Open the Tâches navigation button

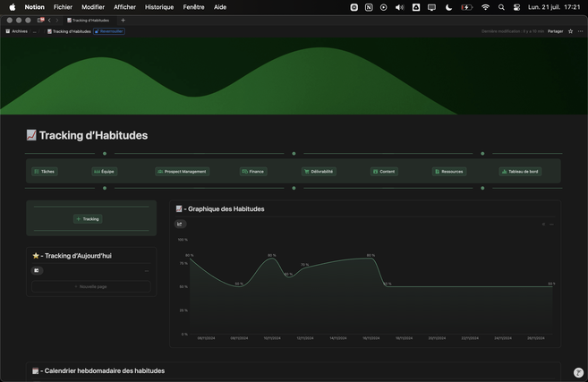coord(45,171)
